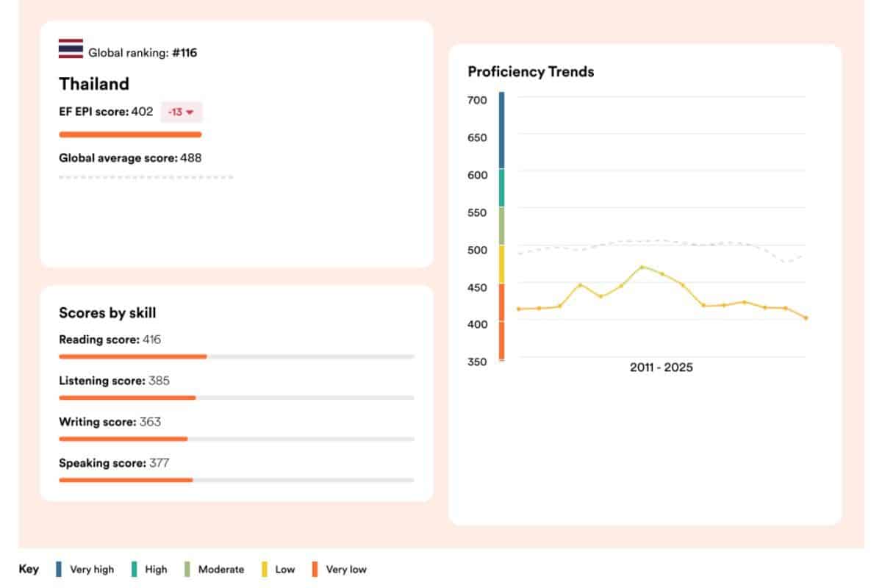Open the 2011 - 2025 date range selector

(x=662, y=367)
